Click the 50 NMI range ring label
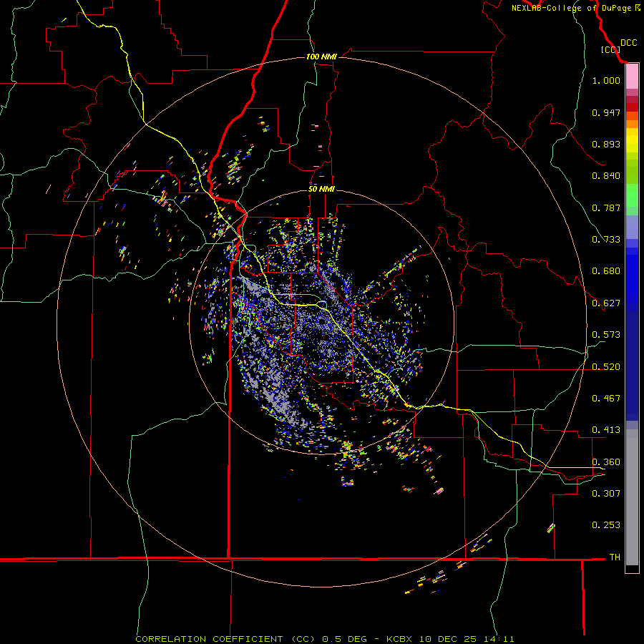 321,189
